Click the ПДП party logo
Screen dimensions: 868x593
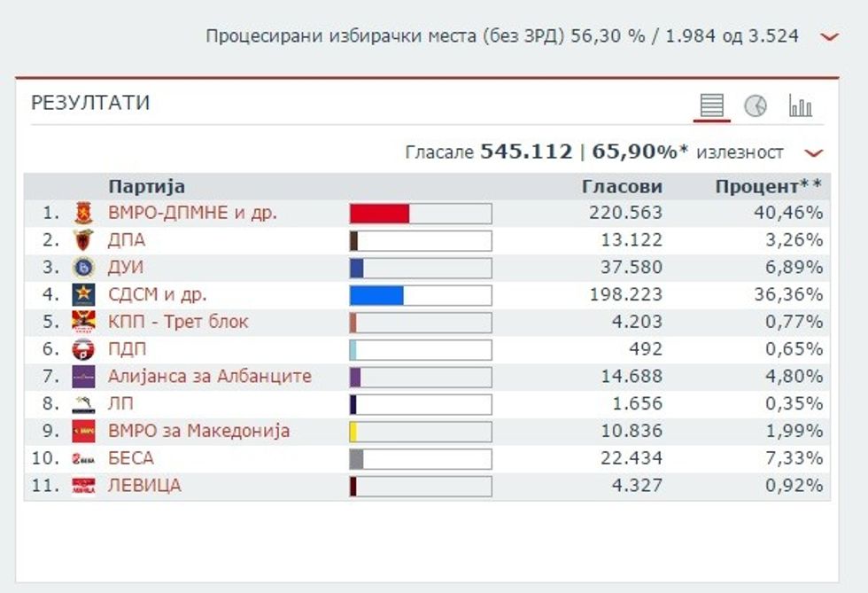click(x=83, y=349)
